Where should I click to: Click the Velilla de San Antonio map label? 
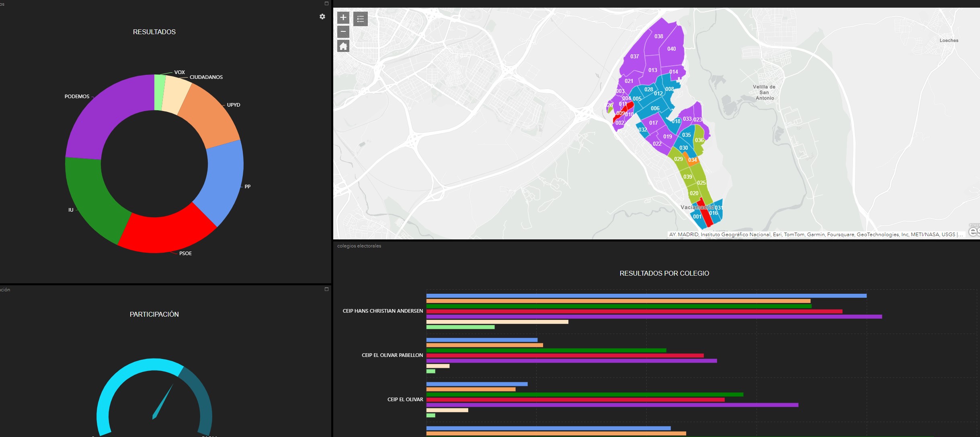pyautogui.click(x=764, y=93)
